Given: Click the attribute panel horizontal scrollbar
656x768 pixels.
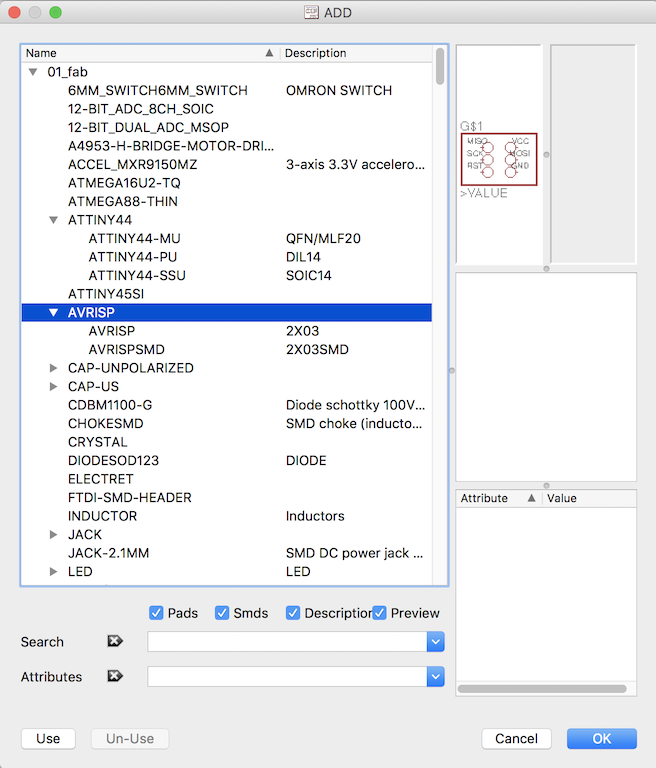Looking at the screenshot, I should 542,689.
